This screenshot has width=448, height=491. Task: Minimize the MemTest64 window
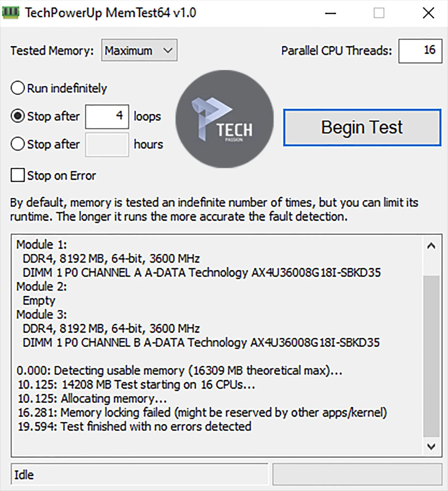click(x=330, y=13)
